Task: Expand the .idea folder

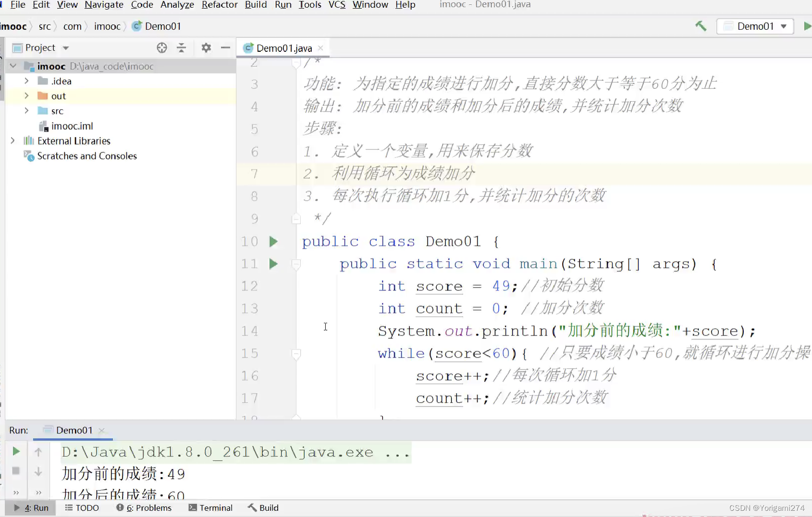Action: point(26,81)
